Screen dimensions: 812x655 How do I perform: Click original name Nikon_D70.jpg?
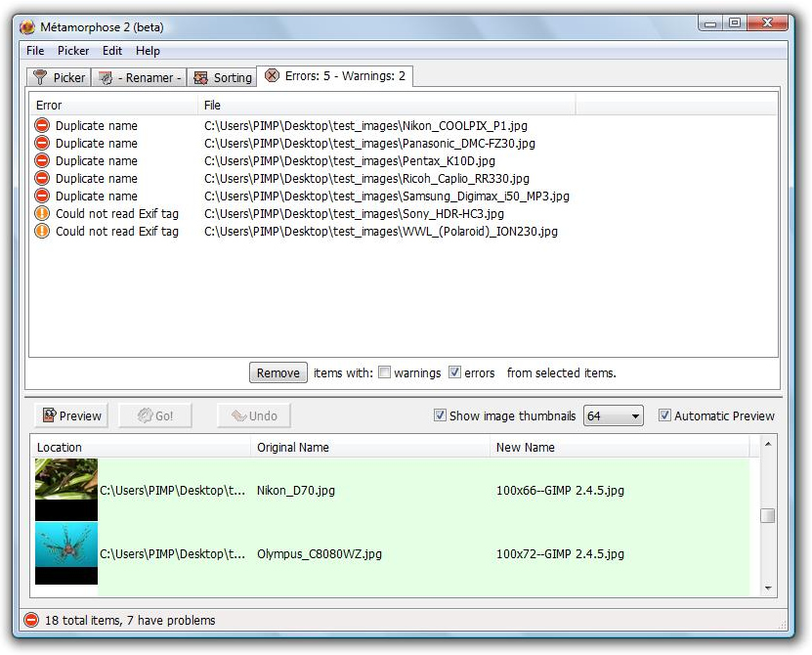pos(296,490)
